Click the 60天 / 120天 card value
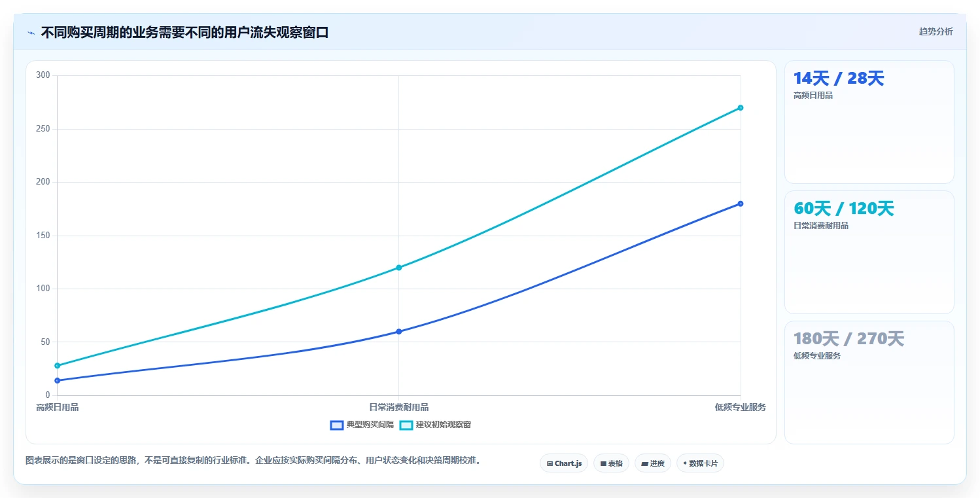 pyautogui.click(x=843, y=209)
